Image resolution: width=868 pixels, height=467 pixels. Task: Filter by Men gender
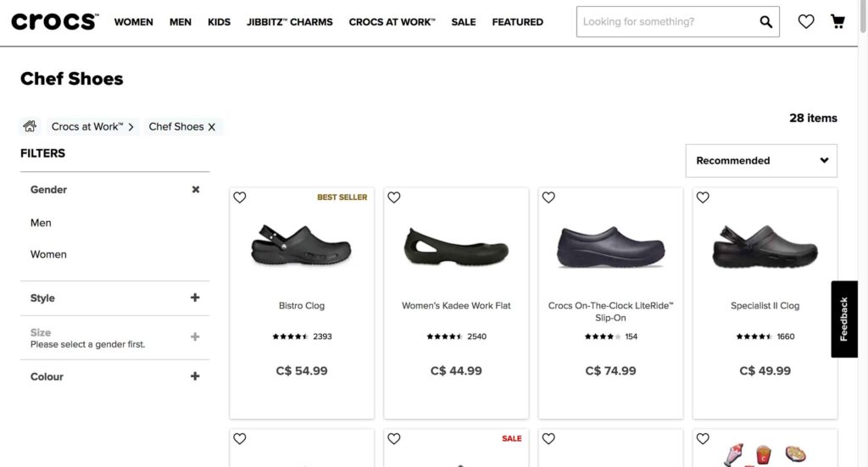pos(41,223)
